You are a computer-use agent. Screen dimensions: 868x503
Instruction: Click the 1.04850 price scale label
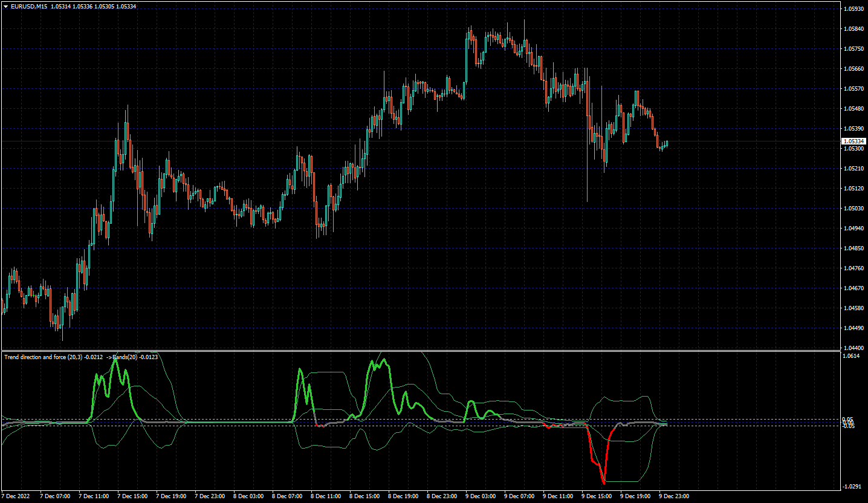pyautogui.click(x=853, y=248)
